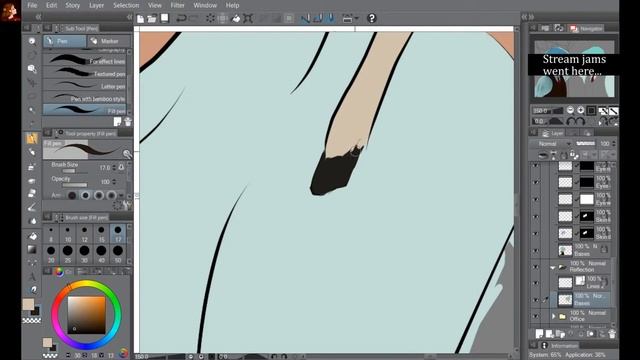The width and height of the screenshot is (640, 360).
Task: Toggle visibility of second Skin layer
Action: 536,233
